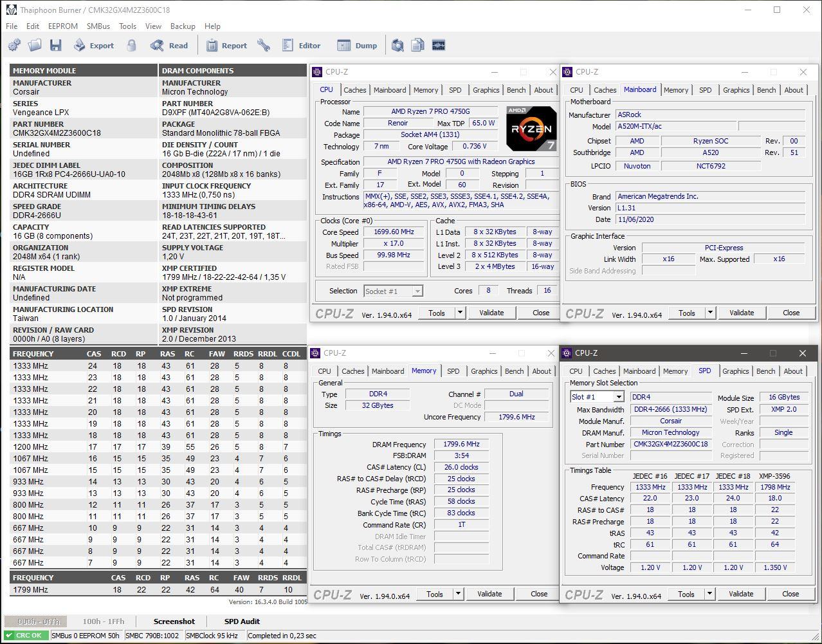The height and width of the screenshot is (644, 822).
Task: Select Mainboard tab in Memory window
Action: 388,371
